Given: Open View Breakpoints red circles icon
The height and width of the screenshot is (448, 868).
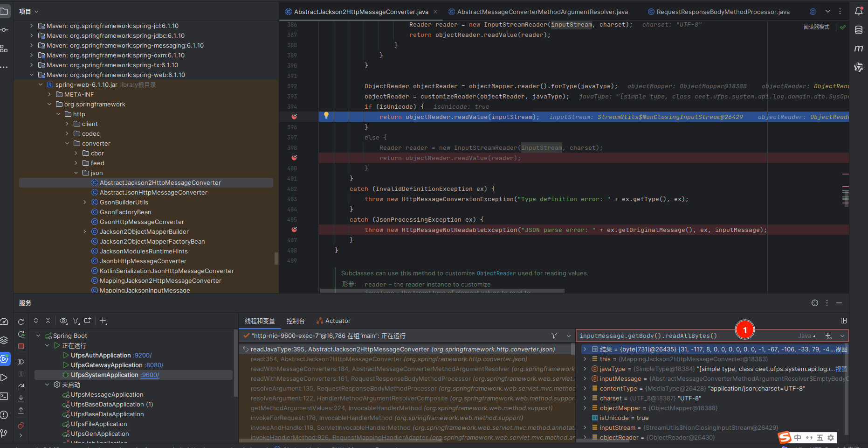Looking at the screenshot, I should 21,426.
